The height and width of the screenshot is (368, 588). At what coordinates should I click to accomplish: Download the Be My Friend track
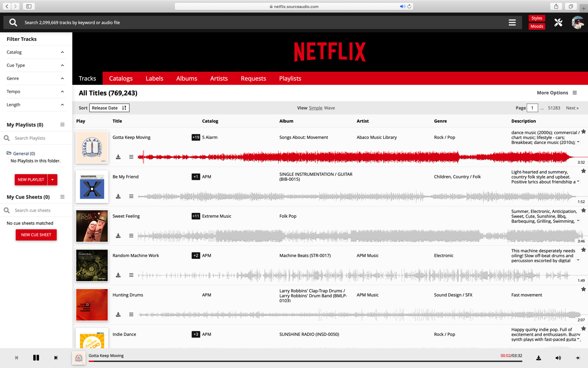click(x=118, y=196)
